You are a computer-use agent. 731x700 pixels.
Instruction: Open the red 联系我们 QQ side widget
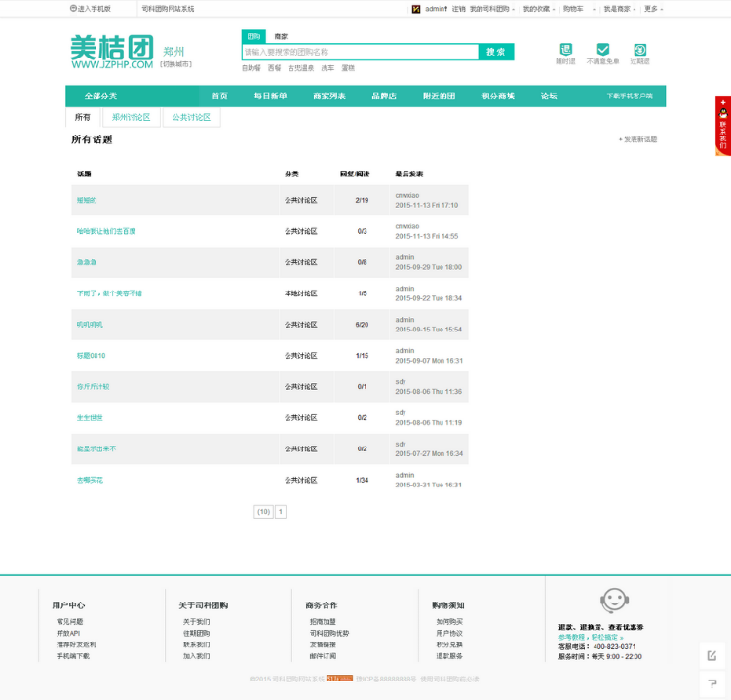point(723,126)
